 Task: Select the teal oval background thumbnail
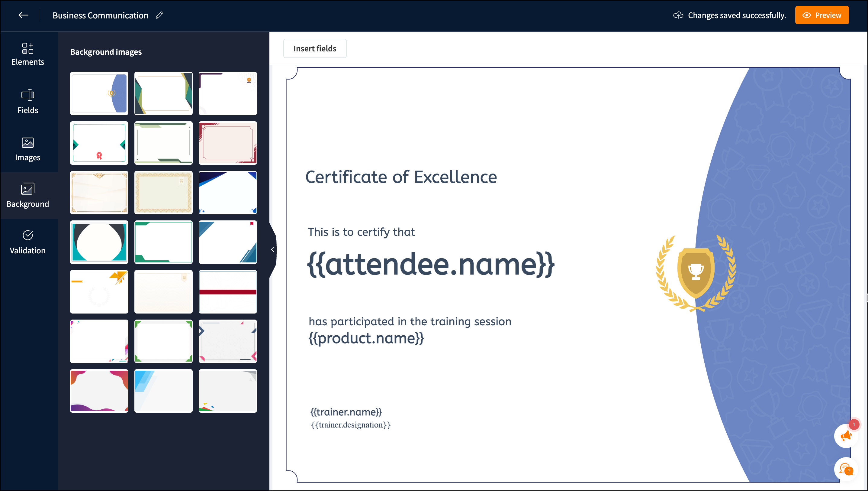point(99,242)
